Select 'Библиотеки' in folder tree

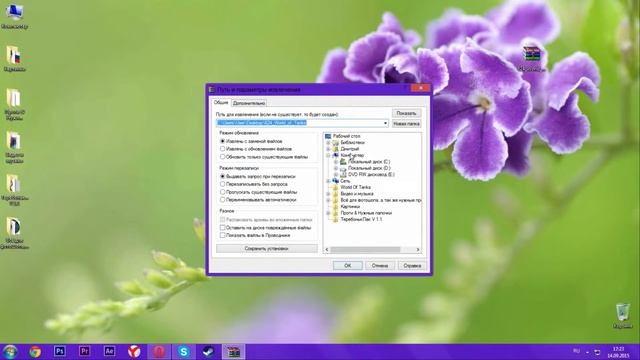point(352,143)
